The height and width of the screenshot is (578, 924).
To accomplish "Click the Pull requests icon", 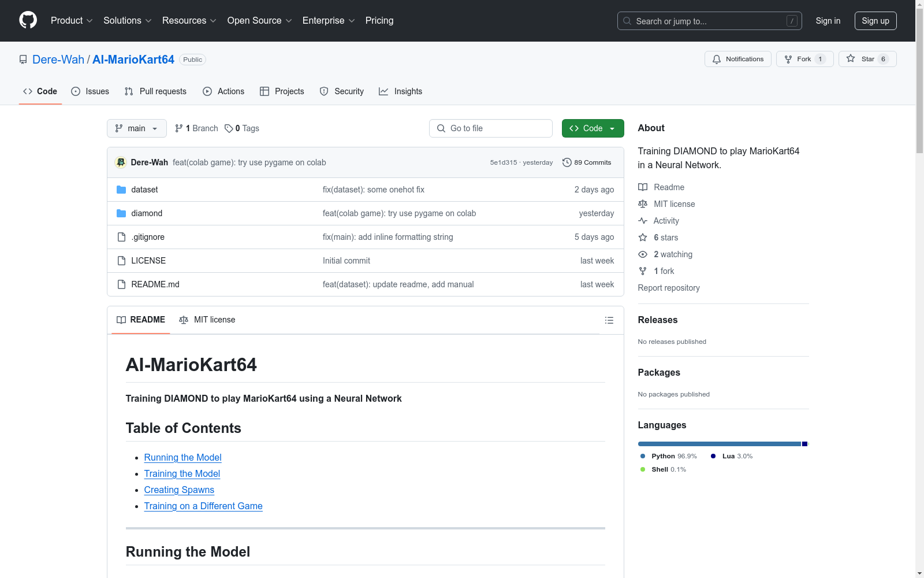I will pos(129,91).
